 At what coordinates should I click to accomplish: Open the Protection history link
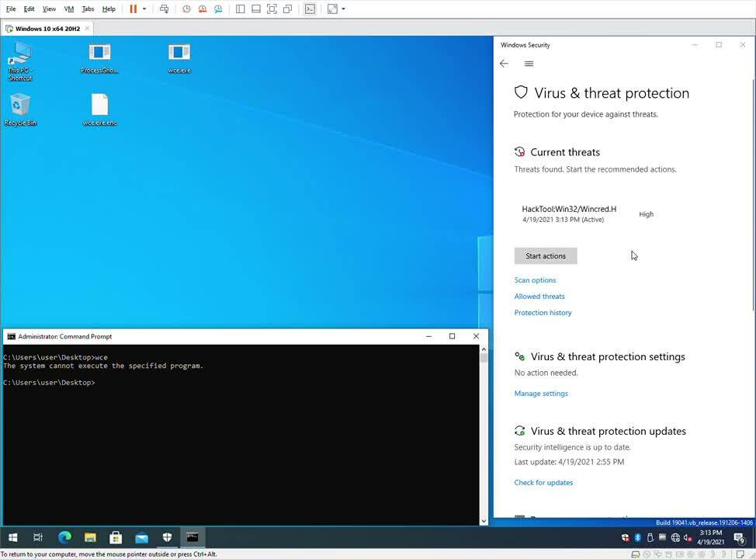[x=543, y=313]
